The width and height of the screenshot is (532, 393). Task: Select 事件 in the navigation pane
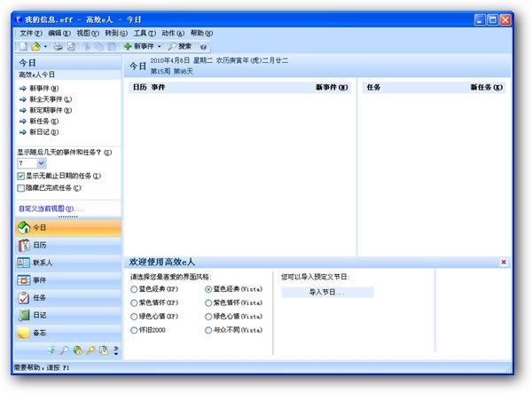point(68,280)
